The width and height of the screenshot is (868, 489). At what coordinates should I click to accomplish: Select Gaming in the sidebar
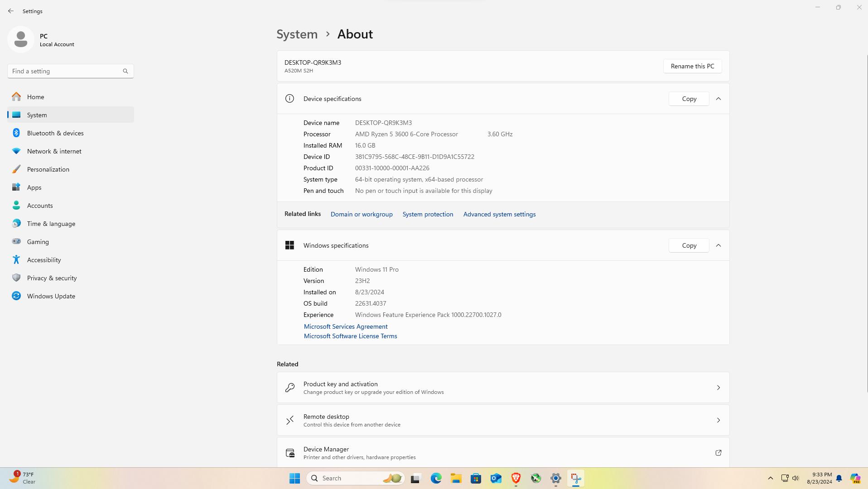(38, 242)
